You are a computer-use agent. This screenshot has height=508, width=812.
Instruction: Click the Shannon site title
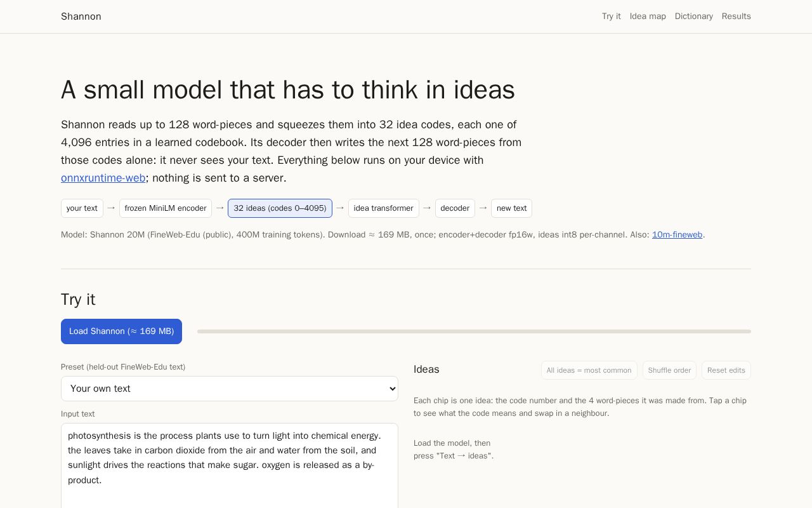81,17
